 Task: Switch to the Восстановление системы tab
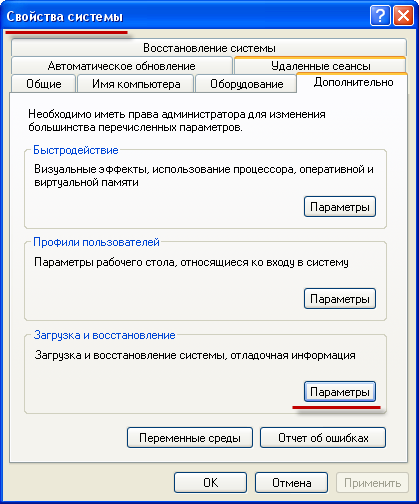pos(209,48)
